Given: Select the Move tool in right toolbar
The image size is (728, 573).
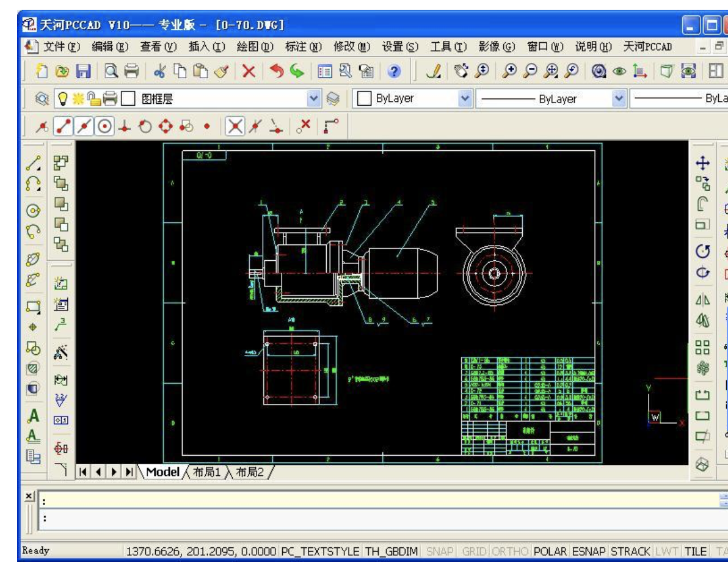Looking at the screenshot, I should pyautogui.click(x=703, y=163).
